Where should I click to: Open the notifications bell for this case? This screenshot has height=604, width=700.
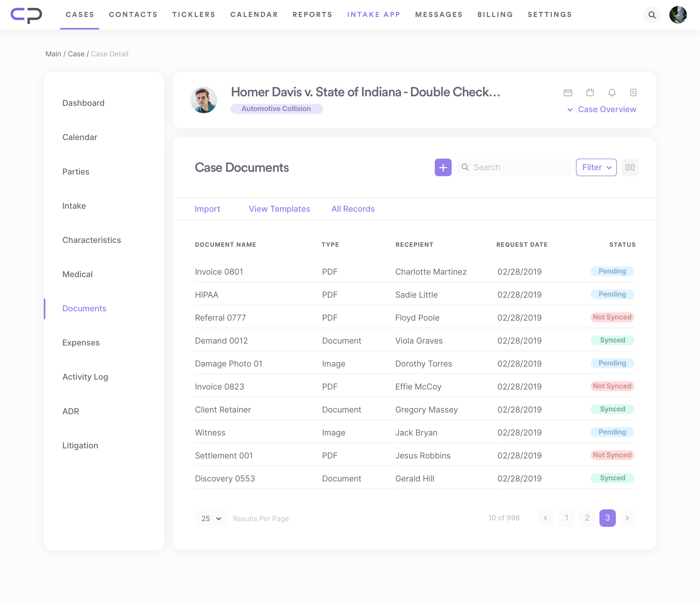click(611, 92)
